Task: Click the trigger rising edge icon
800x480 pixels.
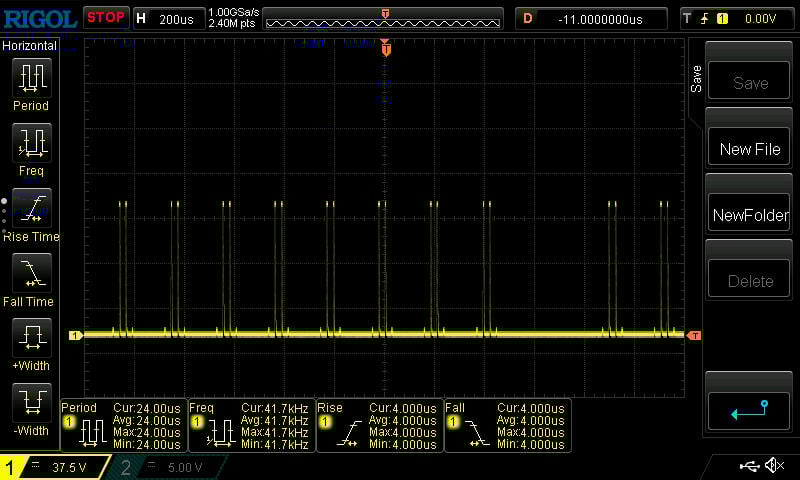Action: click(x=705, y=19)
